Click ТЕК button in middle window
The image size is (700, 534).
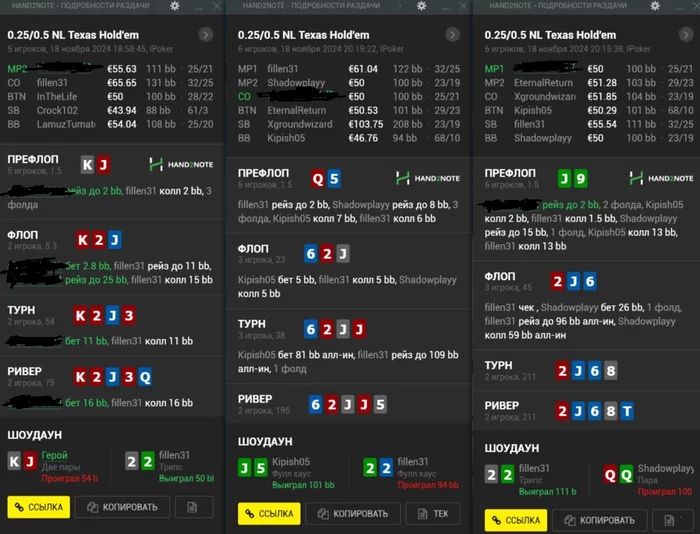point(433,513)
